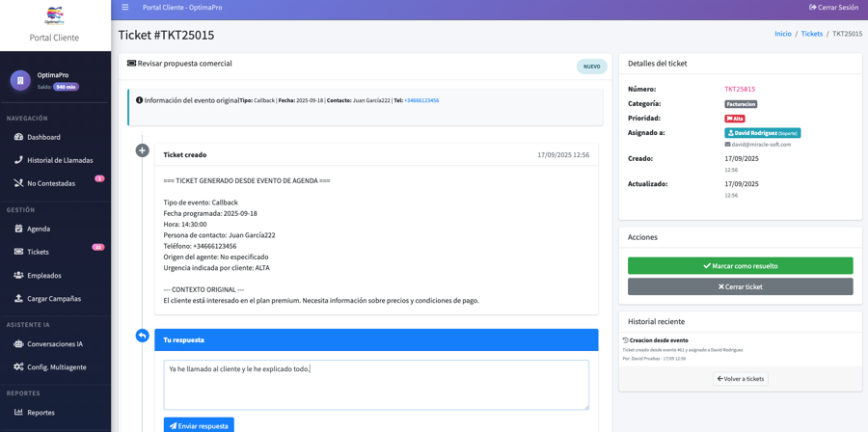The image size is (868, 432).
Task: Open Cargar Campañas in sidebar
Action: pos(54,298)
